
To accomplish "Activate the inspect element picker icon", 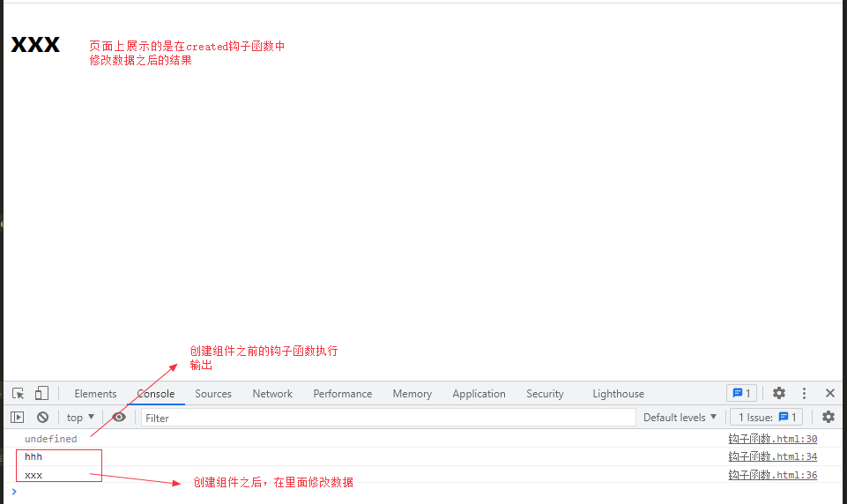I will tap(18, 393).
